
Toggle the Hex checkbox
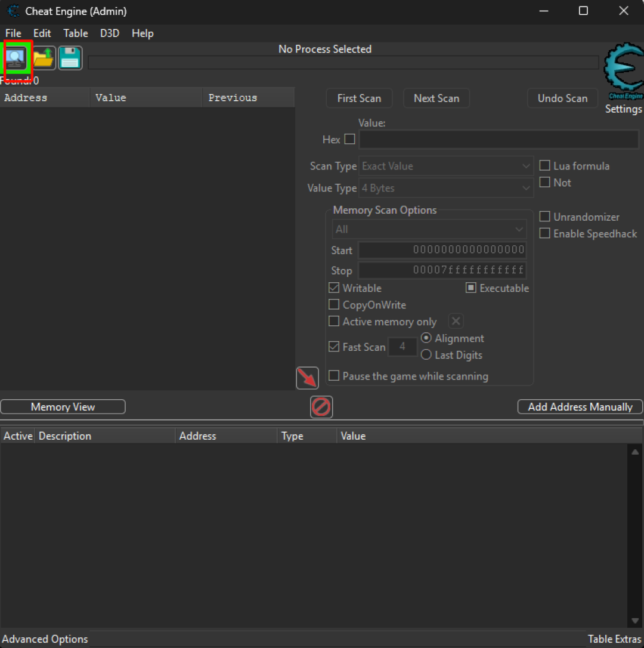point(349,139)
